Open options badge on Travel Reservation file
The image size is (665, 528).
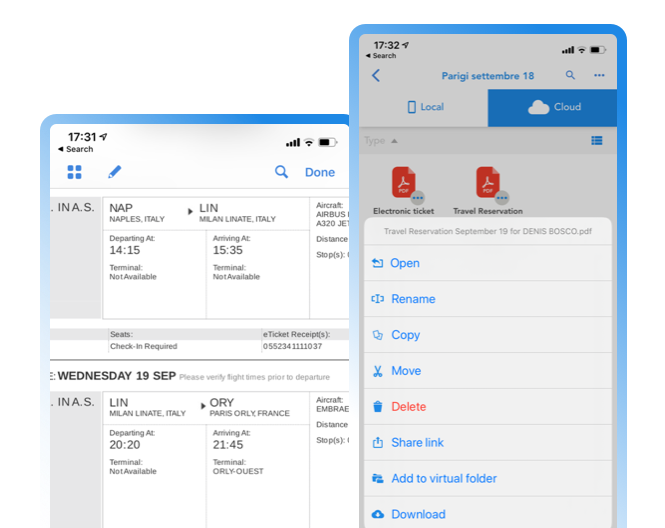click(x=502, y=198)
